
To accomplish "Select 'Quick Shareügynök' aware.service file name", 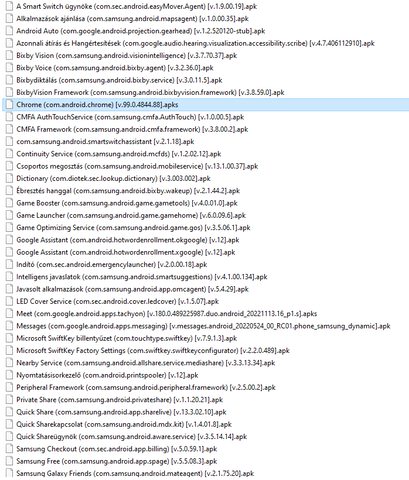I will click(132, 437).
